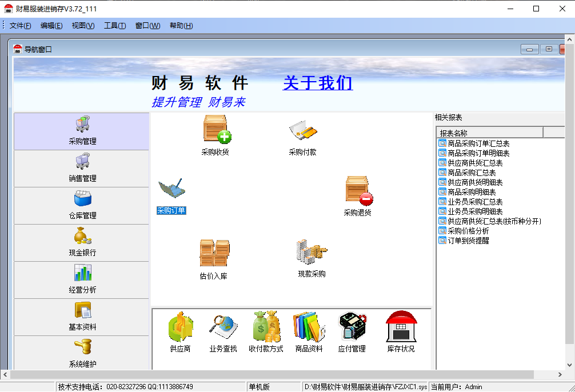This screenshot has width=575, height=392.
Task: Switch to 销售管理 sales management section
Action: click(81, 168)
